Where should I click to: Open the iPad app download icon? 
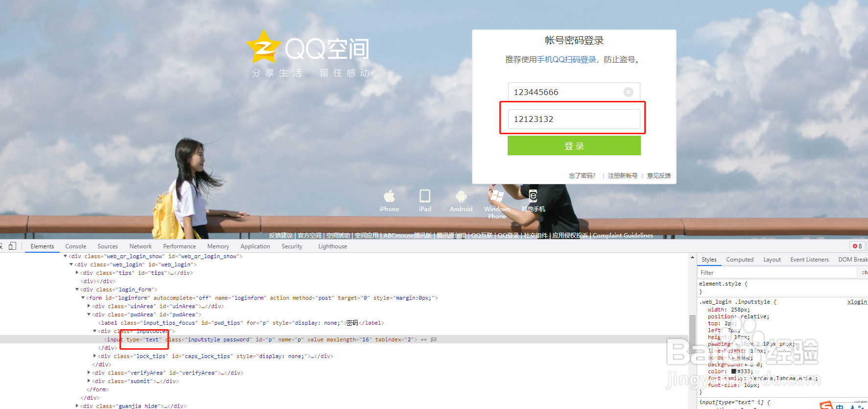coord(425,196)
